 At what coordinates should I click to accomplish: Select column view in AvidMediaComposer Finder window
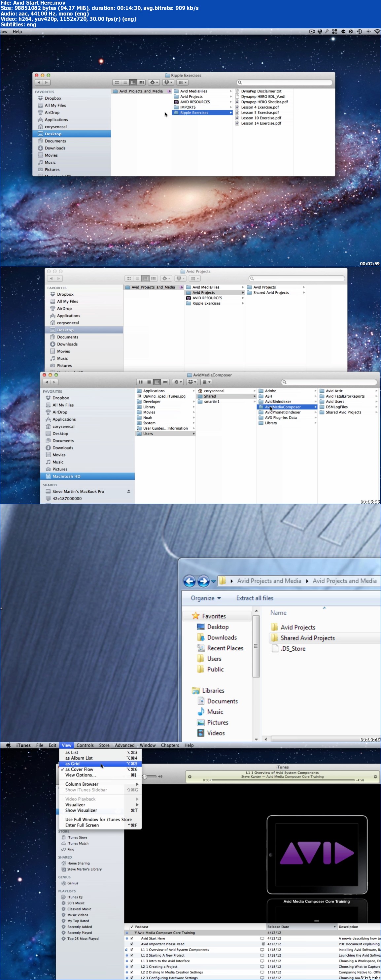point(157,382)
